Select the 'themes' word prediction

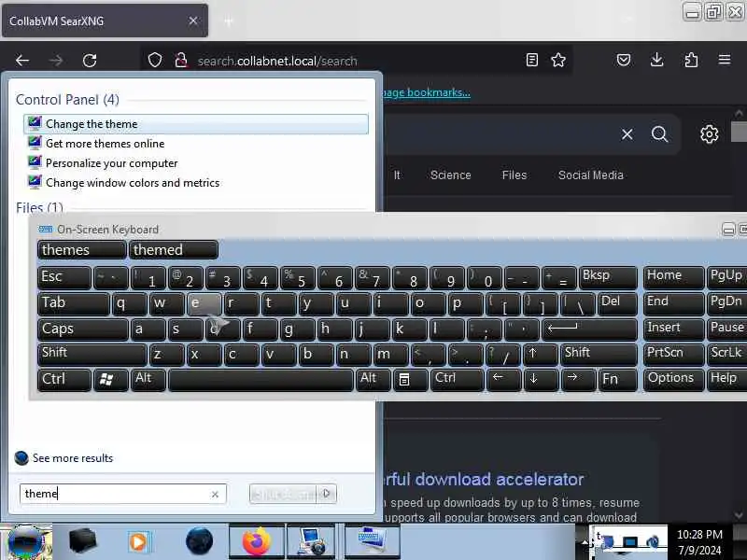pyautogui.click(x=82, y=250)
